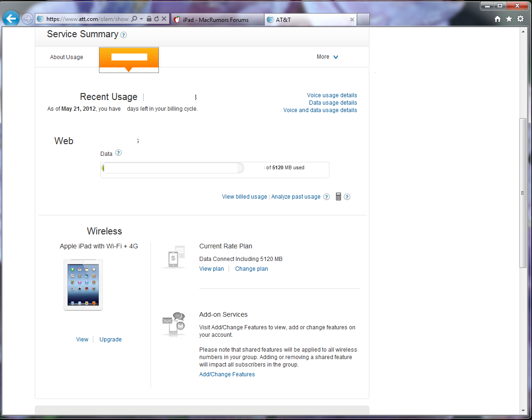
Task: Click help icon beside calculator
Action: click(347, 197)
